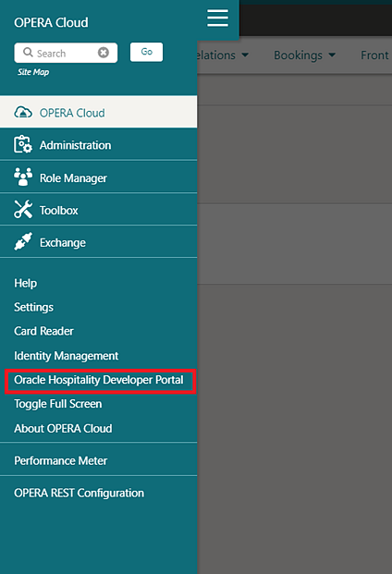The width and height of the screenshot is (392, 574).
Task: Open Oracle Hospitality Developer Portal
Action: tap(99, 380)
